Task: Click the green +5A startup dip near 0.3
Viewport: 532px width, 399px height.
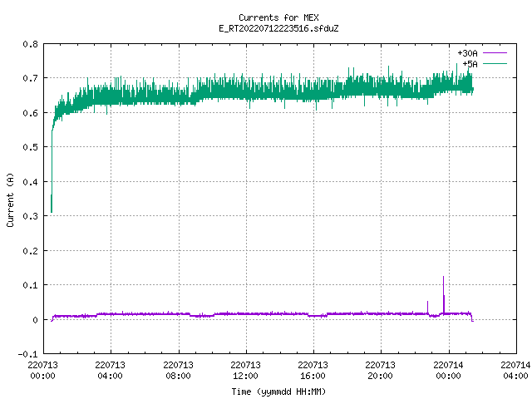Action: (52, 204)
